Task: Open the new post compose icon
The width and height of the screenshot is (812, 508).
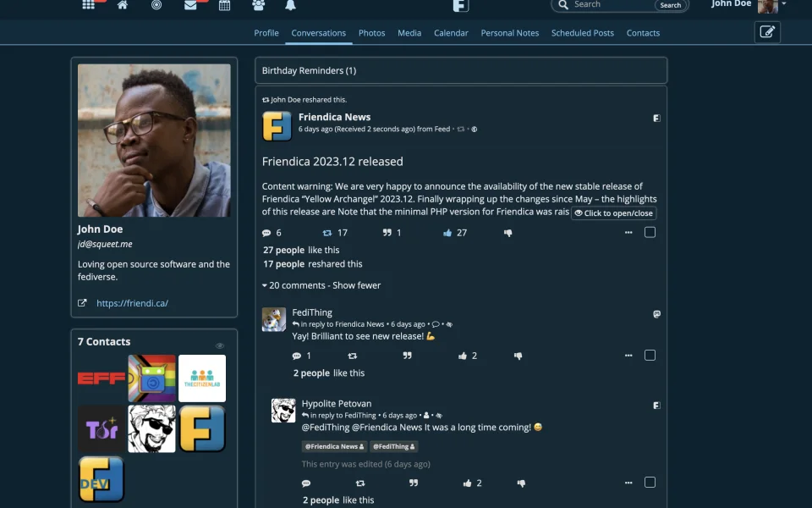Action: tap(767, 32)
